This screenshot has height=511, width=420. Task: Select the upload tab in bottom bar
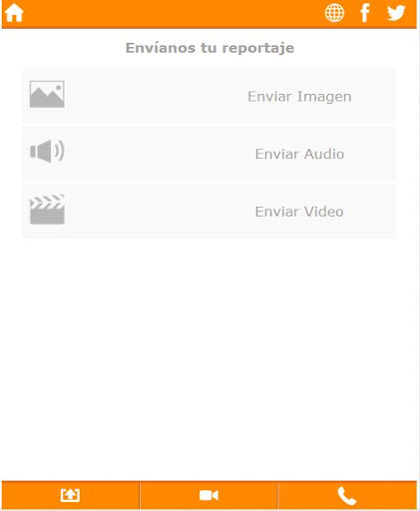[70, 495]
